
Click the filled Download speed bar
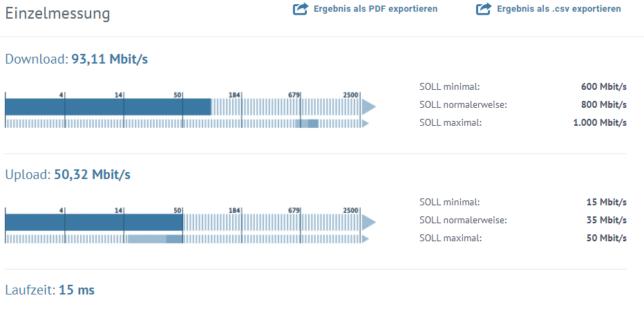coord(108,106)
